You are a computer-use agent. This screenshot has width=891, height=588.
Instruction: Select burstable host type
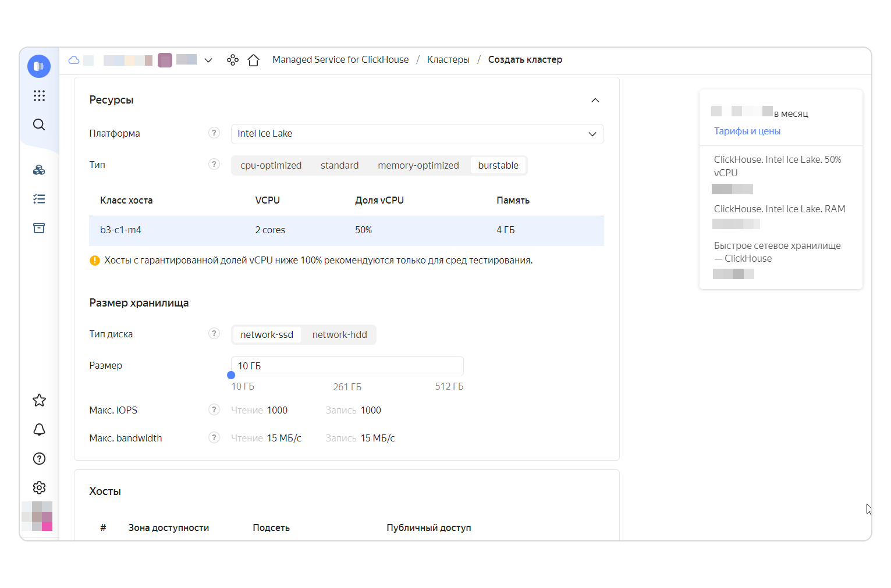[x=498, y=166]
